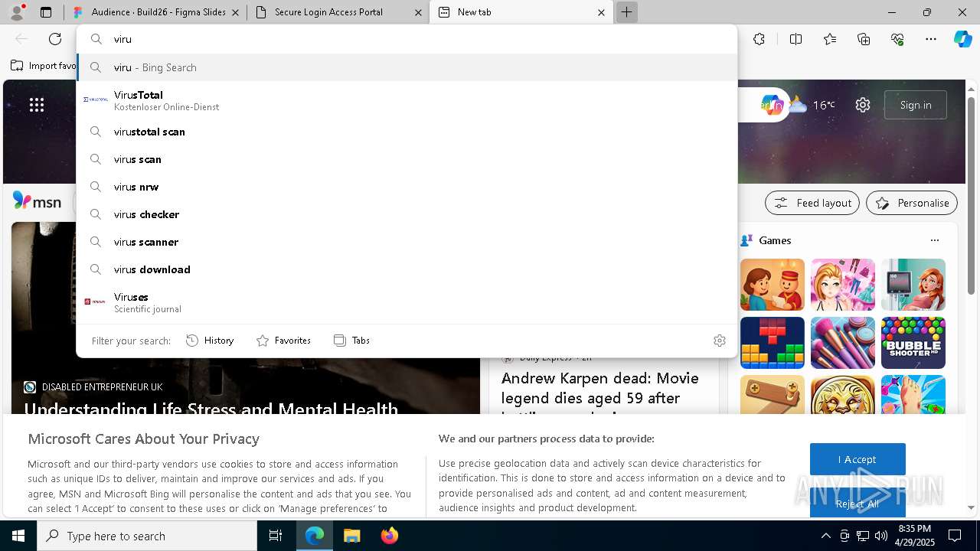The width and height of the screenshot is (980, 551).
Task: Click the Personalise button
Action: pyautogui.click(x=912, y=203)
